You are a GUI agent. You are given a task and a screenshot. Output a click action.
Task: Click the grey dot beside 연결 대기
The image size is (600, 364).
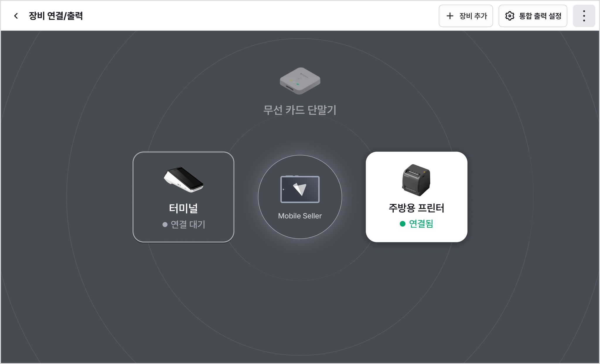coord(165,224)
